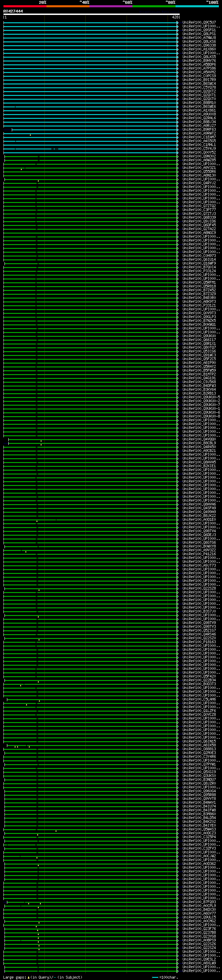Viewport: 222px width, 980px height.
Task: Pick the UniRef100_C1EAM7 hit label
Action: pos(199,137)
